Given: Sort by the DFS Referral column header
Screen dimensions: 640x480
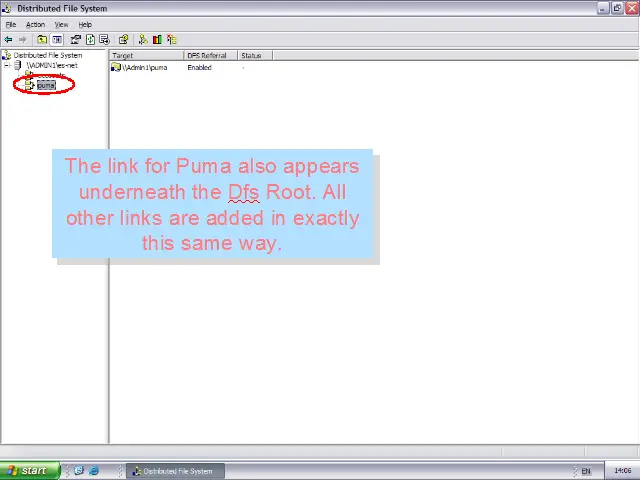Looking at the screenshot, I should coord(206,56).
